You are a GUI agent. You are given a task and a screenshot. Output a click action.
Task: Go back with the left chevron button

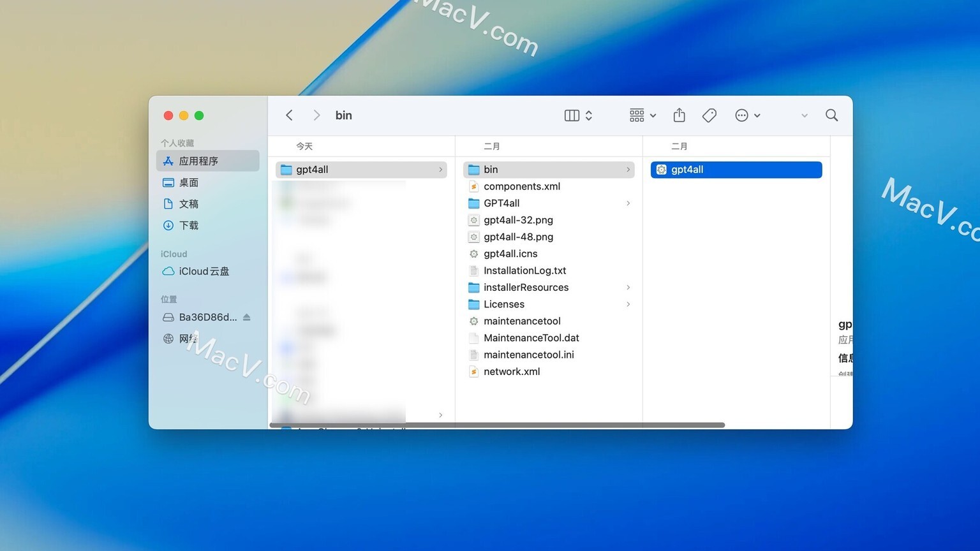(289, 115)
